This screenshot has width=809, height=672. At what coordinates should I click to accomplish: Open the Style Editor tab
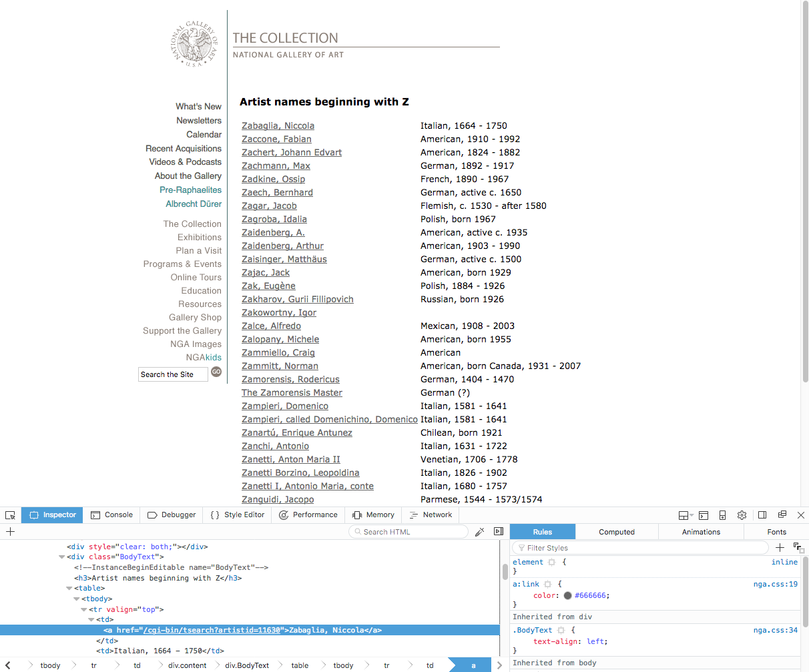237,515
